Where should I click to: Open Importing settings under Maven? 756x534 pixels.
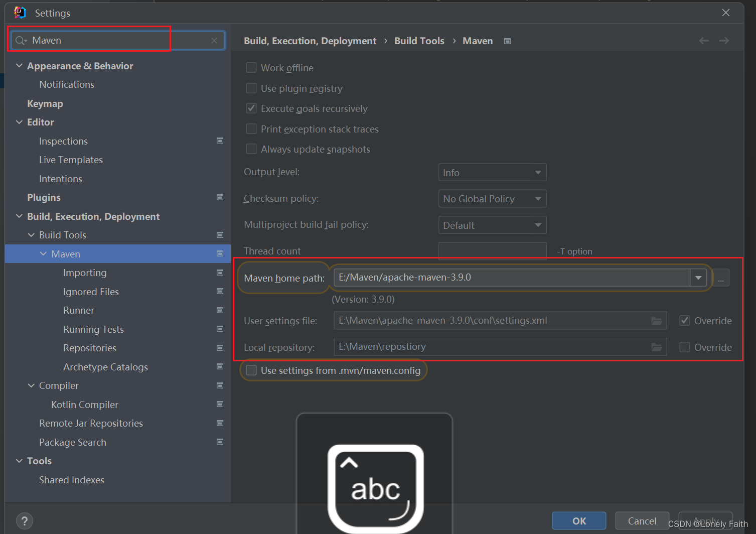85,273
